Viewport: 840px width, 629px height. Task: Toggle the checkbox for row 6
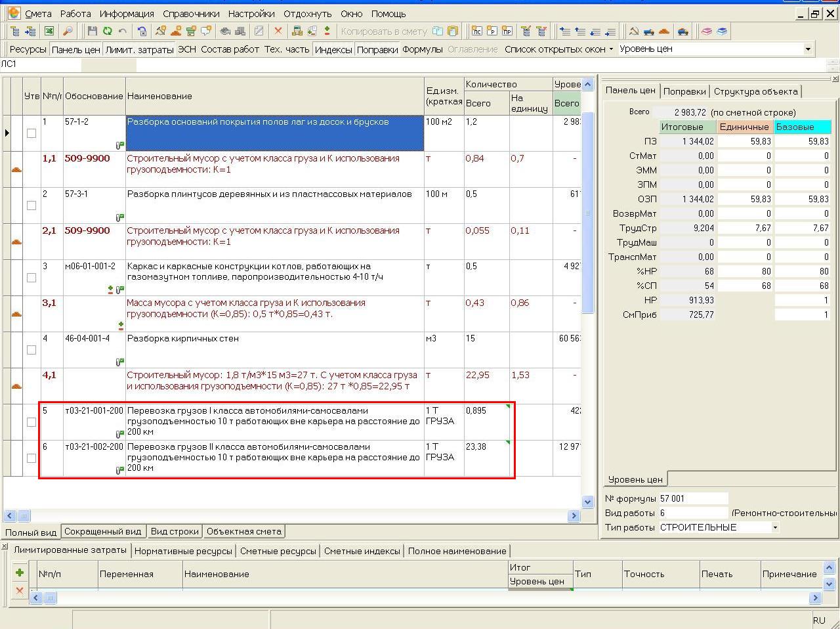coord(31,458)
